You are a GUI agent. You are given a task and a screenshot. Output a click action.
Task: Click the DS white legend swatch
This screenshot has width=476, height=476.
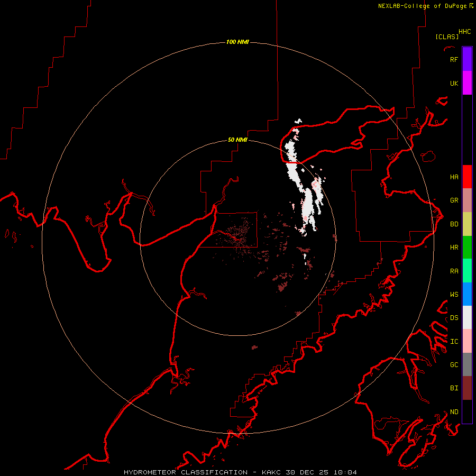click(x=467, y=317)
